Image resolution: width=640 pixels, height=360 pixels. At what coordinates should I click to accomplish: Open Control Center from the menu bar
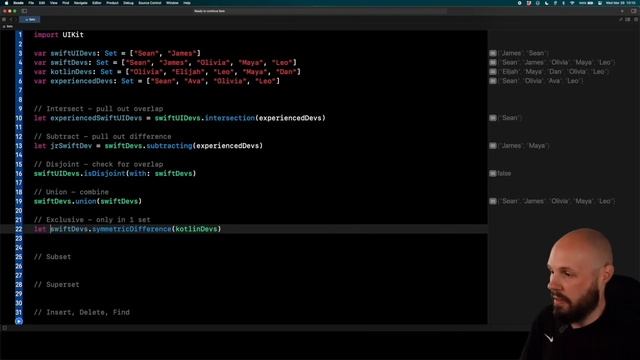coord(600,3)
